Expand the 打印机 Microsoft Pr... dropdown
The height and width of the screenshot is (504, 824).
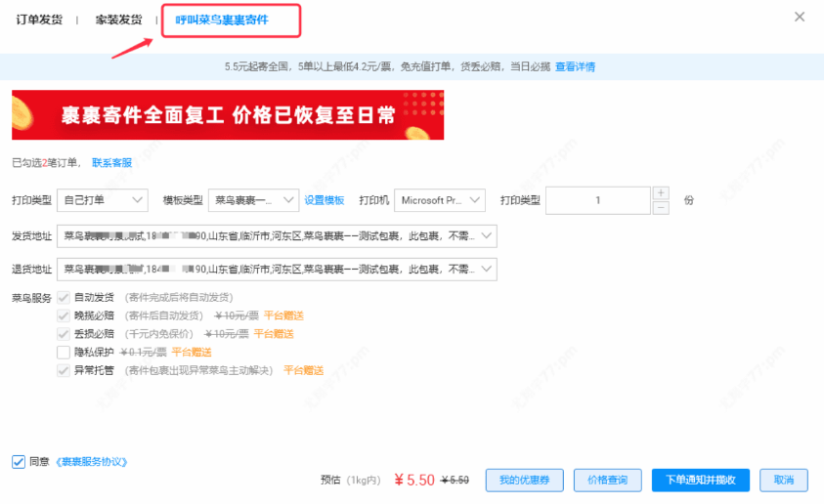440,200
